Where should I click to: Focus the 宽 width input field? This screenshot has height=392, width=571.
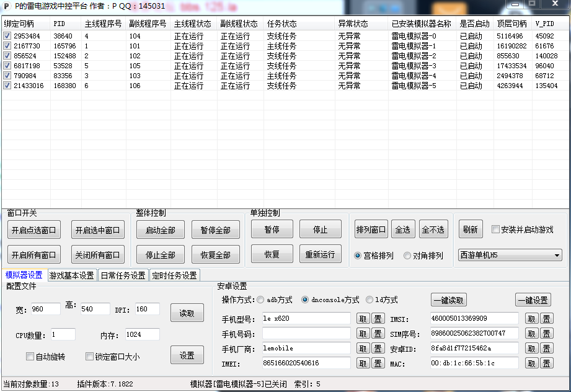(x=46, y=309)
